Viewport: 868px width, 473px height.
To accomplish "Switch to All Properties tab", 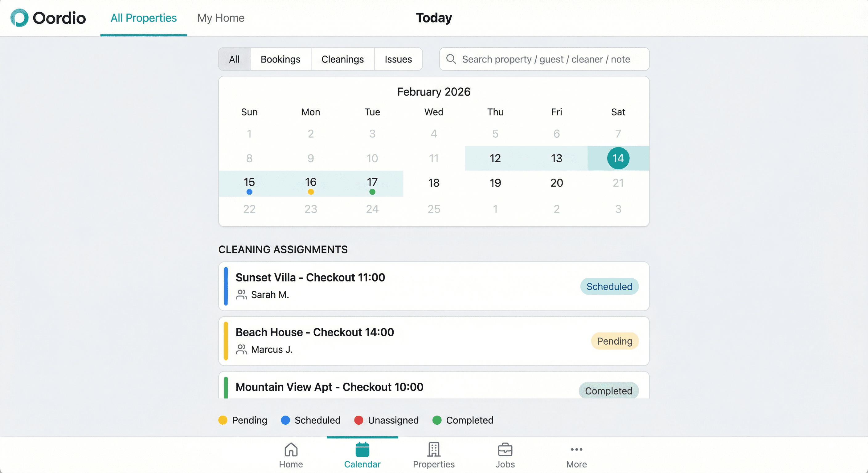I will pos(144,18).
